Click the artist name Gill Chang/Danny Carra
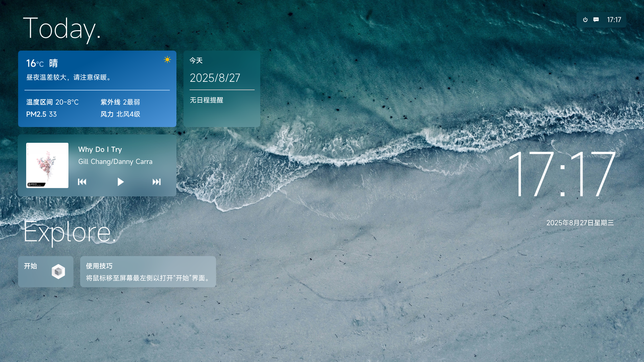The width and height of the screenshot is (644, 362). [x=115, y=162]
